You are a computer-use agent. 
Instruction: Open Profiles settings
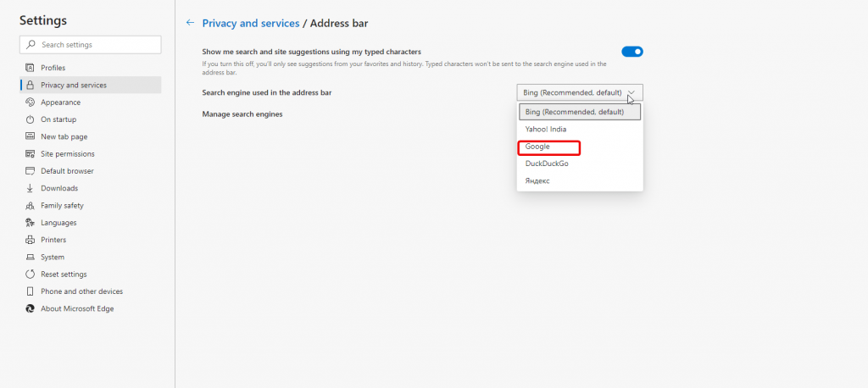click(x=90, y=68)
